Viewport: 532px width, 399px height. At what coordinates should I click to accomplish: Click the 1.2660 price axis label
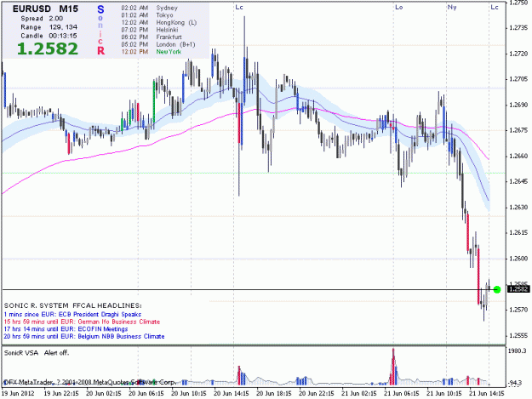click(518, 156)
